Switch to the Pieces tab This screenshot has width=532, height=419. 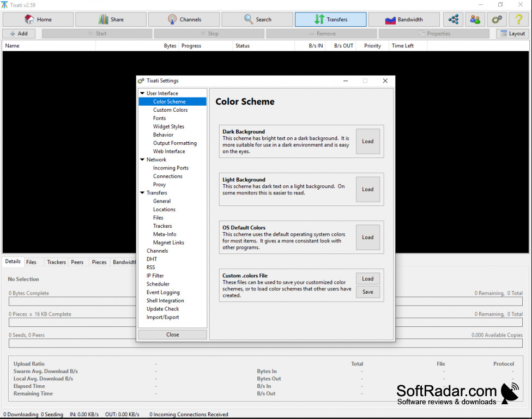click(99, 262)
